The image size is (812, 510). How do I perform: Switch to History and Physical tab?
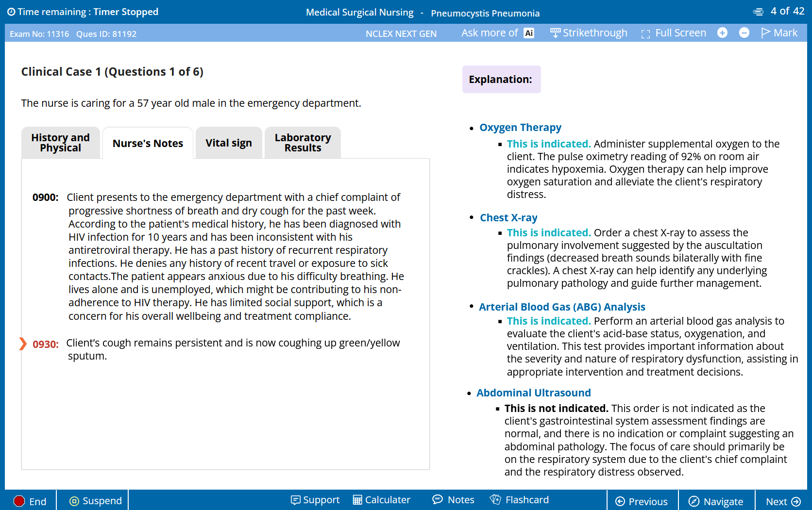pyautogui.click(x=61, y=143)
